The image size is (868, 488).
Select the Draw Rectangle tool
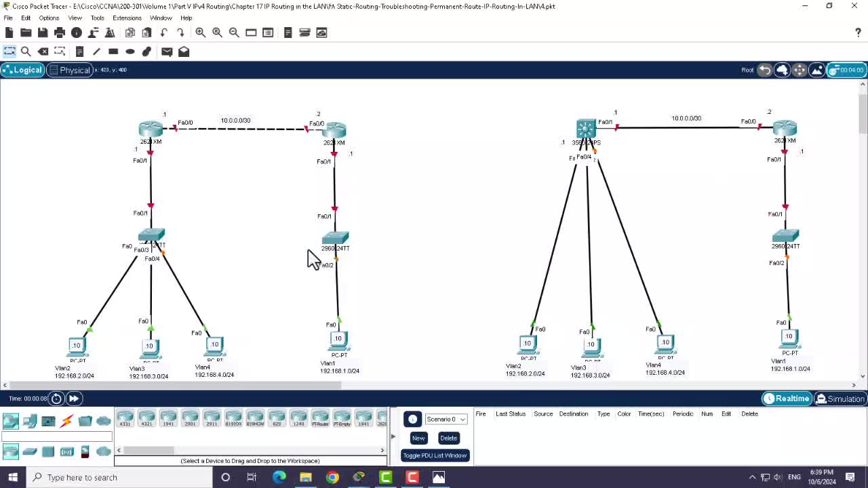pyautogui.click(x=113, y=52)
